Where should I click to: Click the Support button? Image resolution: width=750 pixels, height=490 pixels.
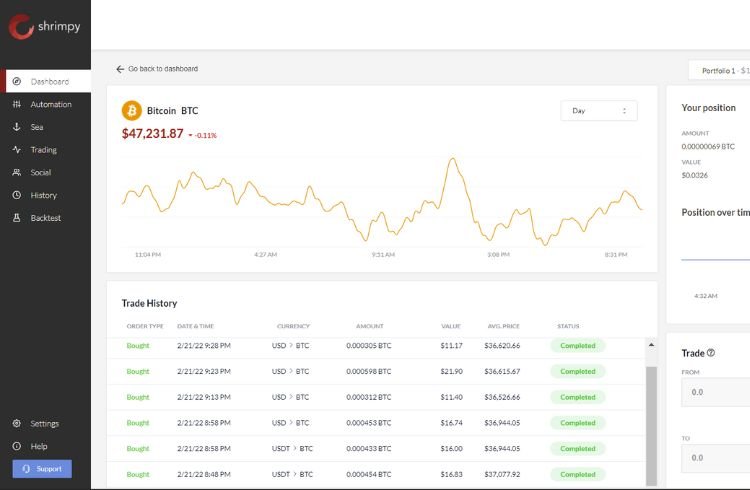click(42, 468)
